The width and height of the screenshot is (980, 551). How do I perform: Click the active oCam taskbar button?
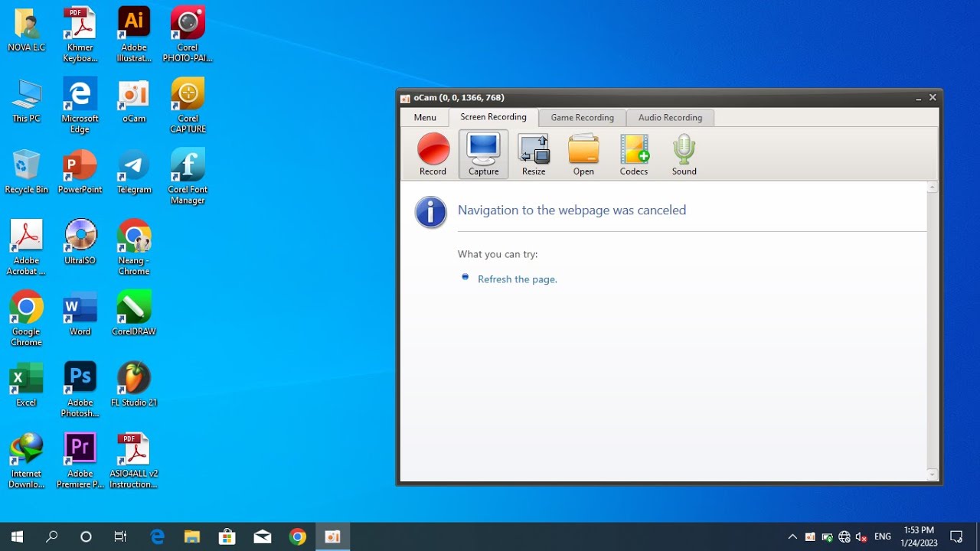(x=333, y=536)
